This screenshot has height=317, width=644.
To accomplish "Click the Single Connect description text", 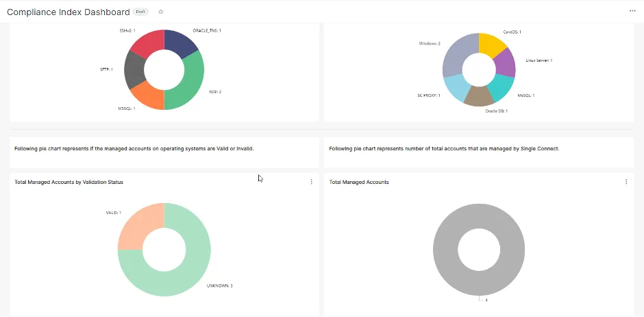I will tap(444, 149).
